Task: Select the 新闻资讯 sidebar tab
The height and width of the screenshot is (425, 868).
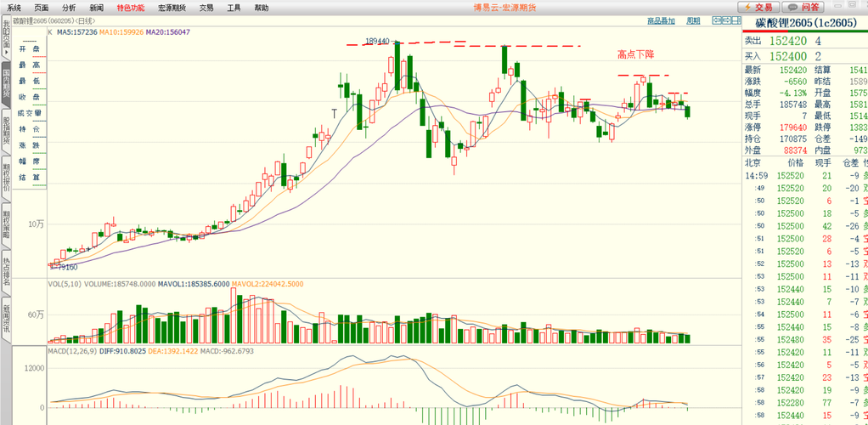Action: click(6, 320)
